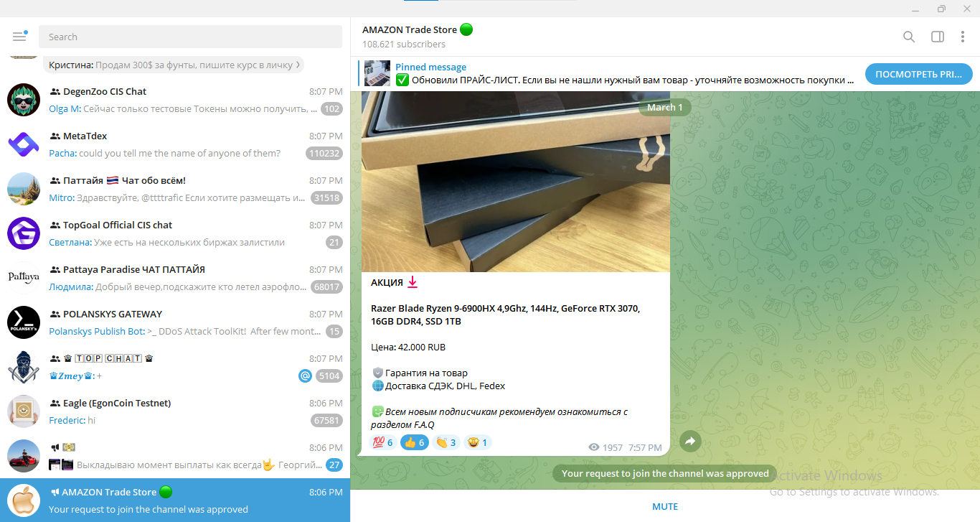
Task: Click '108,621 subscribers' text
Action: point(404,44)
